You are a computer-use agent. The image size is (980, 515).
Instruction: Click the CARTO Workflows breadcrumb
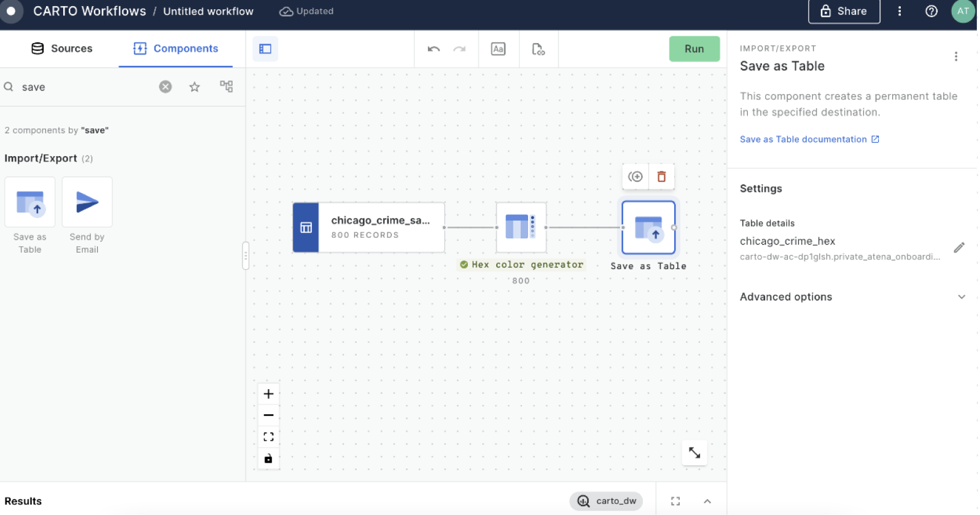click(90, 11)
